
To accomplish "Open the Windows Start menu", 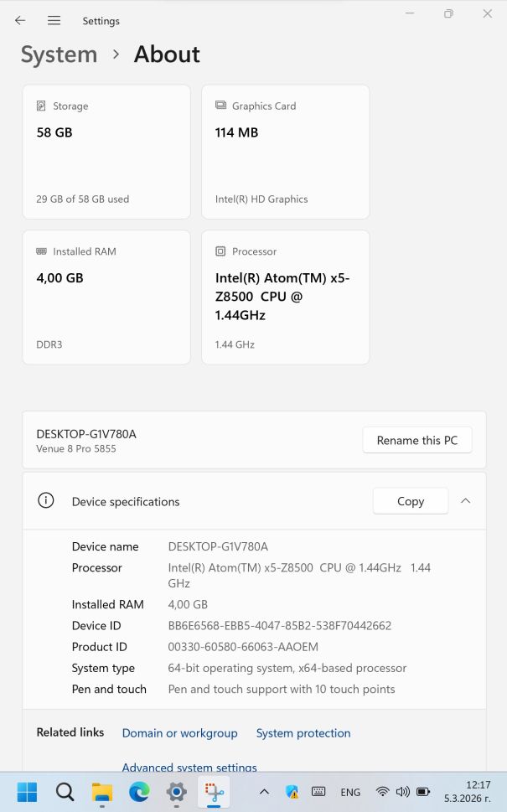I will pyautogui.click(x=27, y=792).
